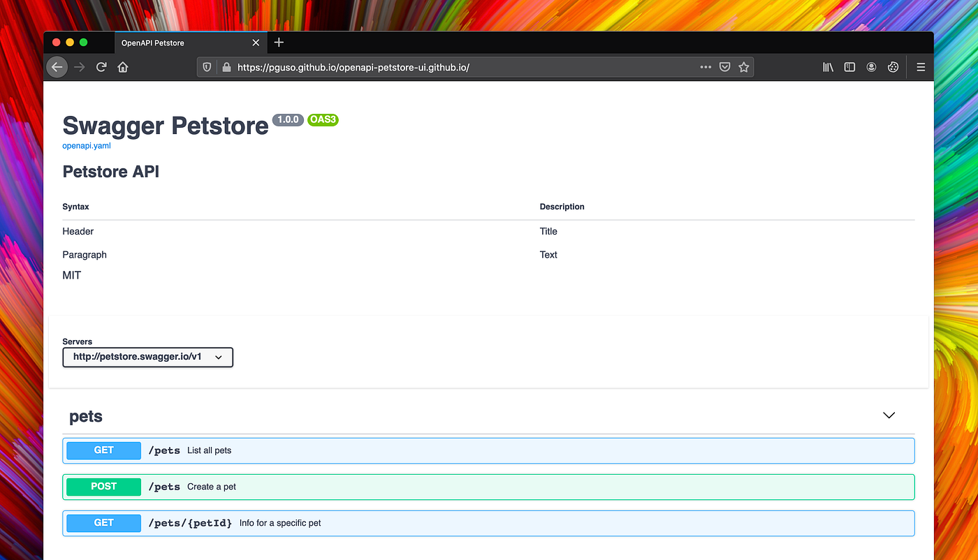Viewport: 978px width, 560px height.
Task: Open the Library bookshelf icon
Action: coord(828,67)
